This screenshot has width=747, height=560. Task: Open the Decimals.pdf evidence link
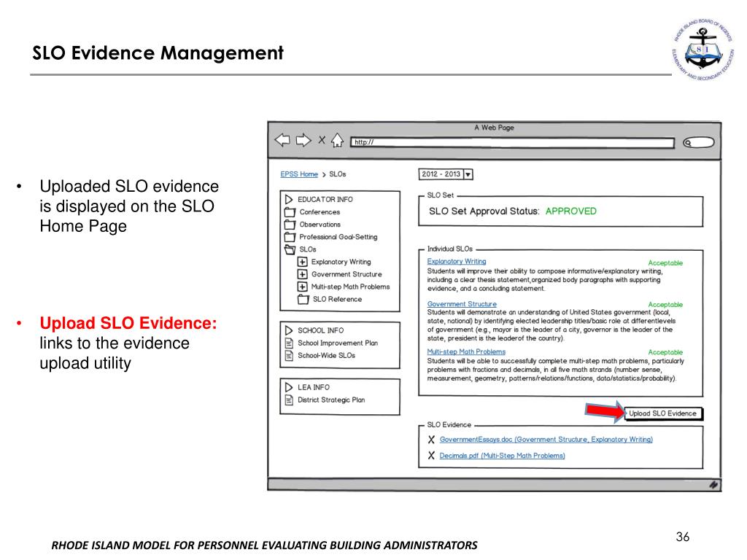click(x=502, y=456)
